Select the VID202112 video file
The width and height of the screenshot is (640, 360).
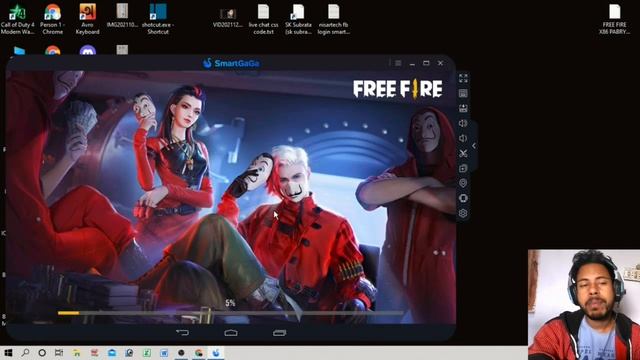coord(228,18)
